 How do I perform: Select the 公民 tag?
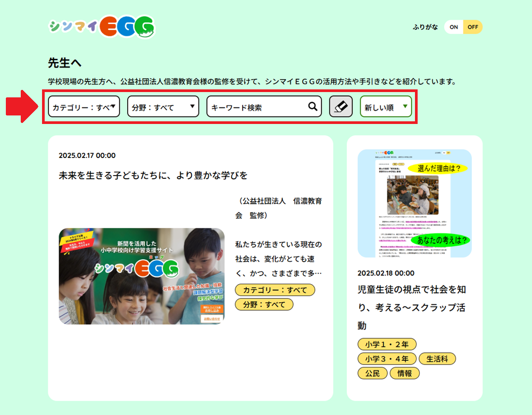tap(372, 373)
